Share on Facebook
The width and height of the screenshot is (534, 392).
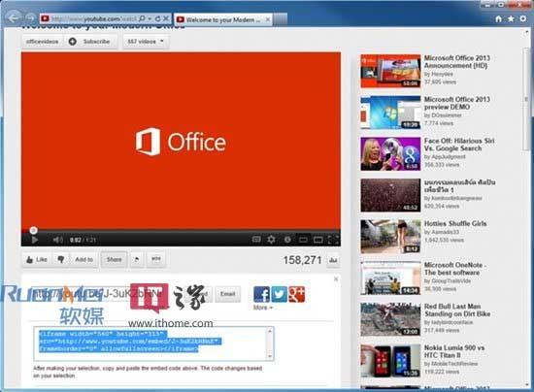pyautogui.click(x=261, y=294)
